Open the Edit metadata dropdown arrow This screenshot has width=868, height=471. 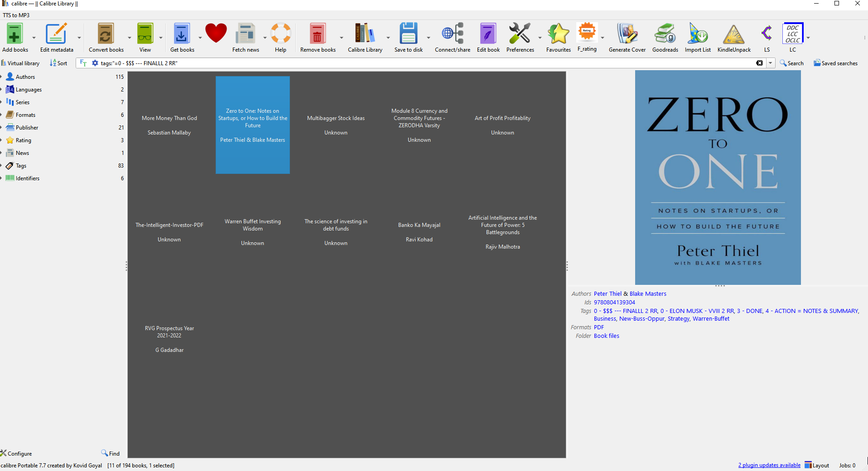click(x=79, y=38)
